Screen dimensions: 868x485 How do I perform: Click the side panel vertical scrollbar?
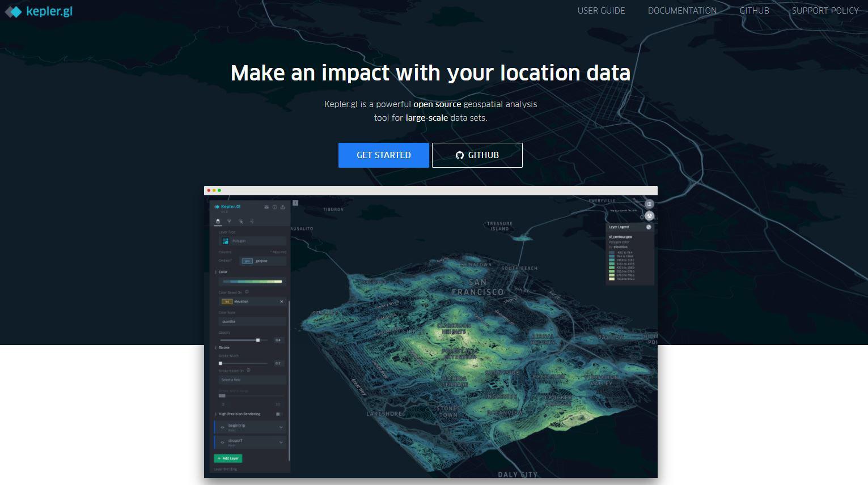(x=289, y=380)
